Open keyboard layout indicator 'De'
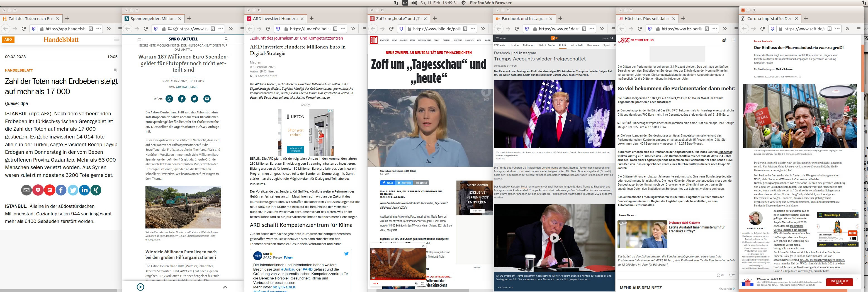 (x=405, y=3)
